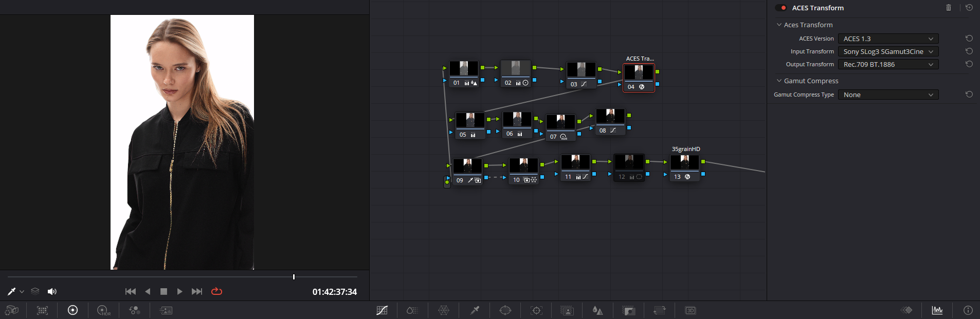Open the HDR color wheels palette
The image size is (980, 319).
[103, 310]
